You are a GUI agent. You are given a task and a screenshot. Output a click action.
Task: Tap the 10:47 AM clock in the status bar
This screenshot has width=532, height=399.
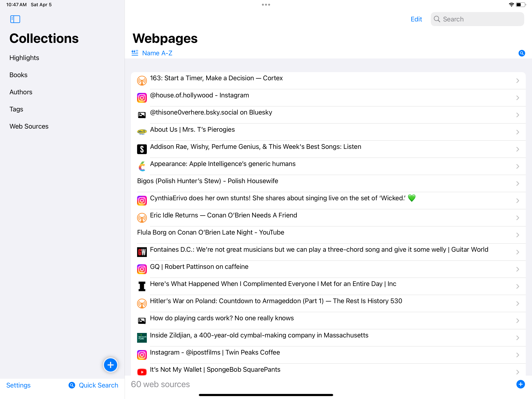point(16,4)
